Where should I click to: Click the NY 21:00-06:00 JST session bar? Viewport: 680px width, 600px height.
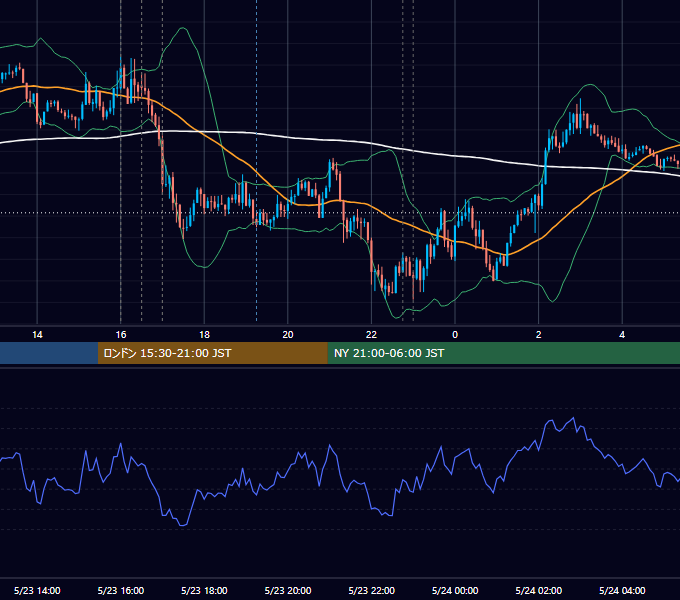coord(503,353)
